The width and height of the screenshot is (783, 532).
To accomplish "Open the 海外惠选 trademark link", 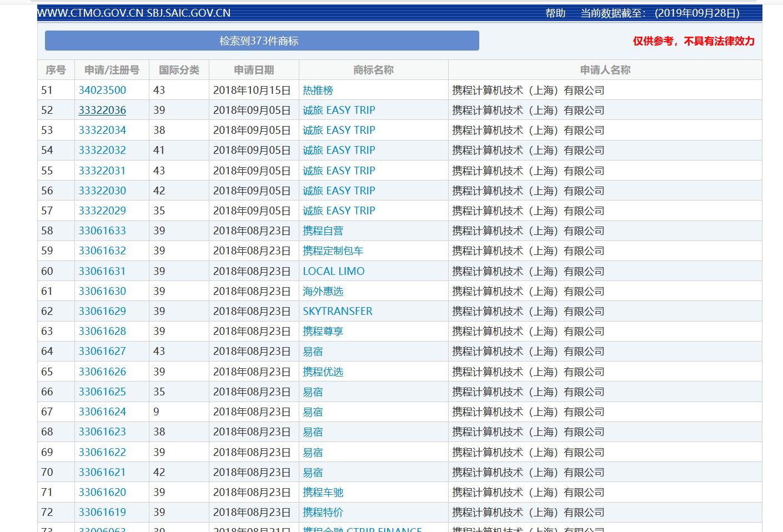I will [x=323, y=291].
